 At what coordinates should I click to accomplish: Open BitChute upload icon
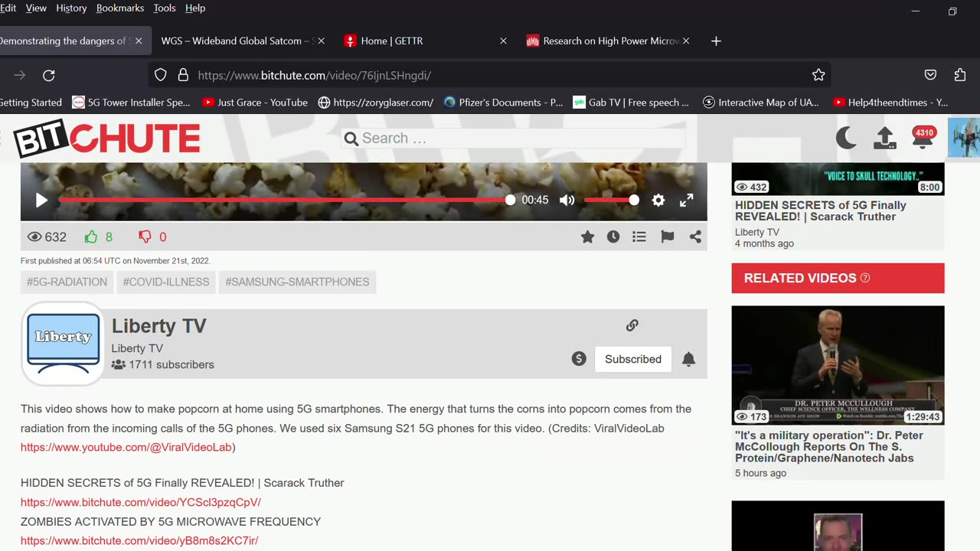click(884, 138)
